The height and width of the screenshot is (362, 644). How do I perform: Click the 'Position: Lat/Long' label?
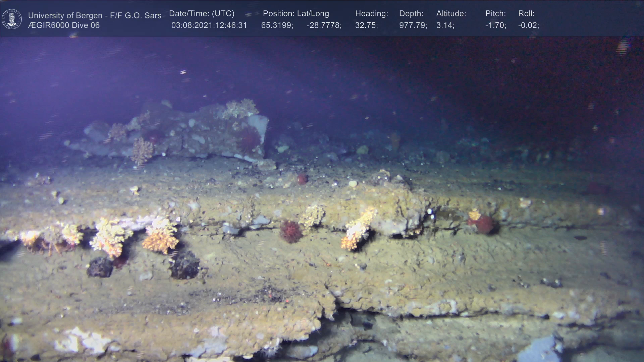296,14
